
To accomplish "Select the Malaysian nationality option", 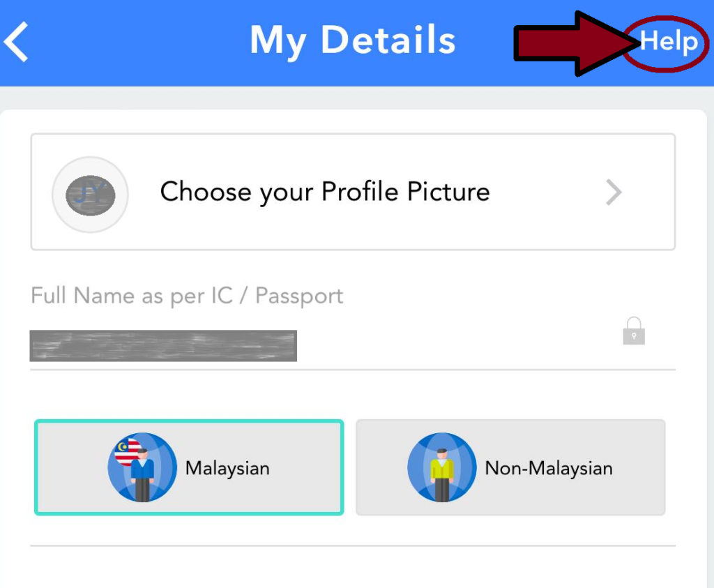I will click(x=189, y=467).
